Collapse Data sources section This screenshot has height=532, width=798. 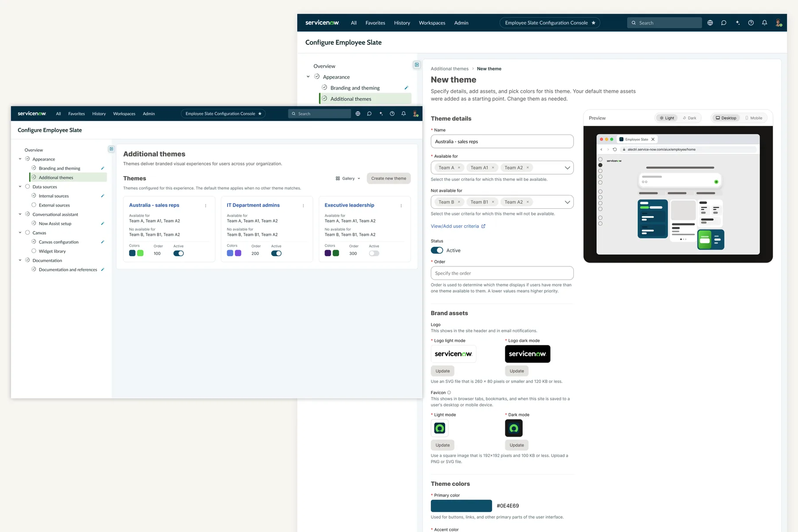(x=20, y=187)
